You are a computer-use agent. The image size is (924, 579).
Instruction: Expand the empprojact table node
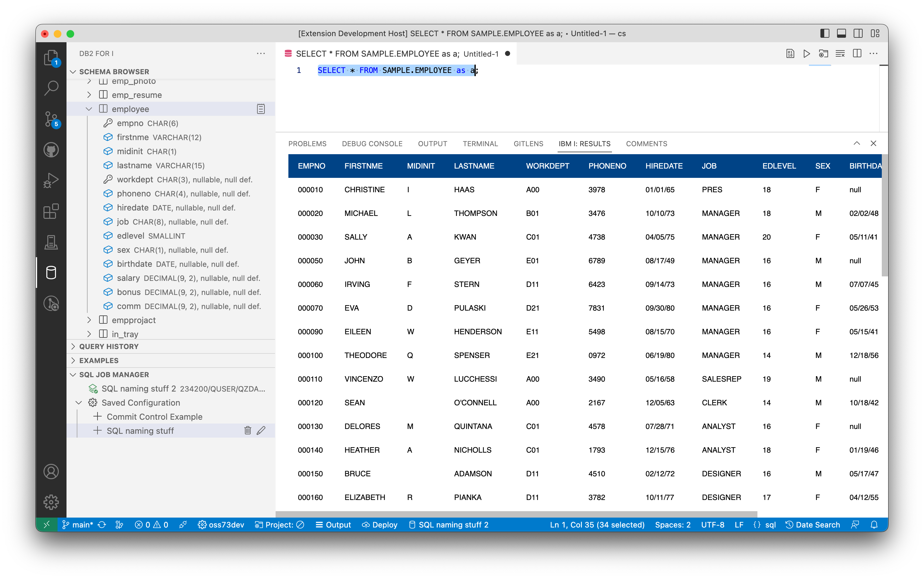89,320
